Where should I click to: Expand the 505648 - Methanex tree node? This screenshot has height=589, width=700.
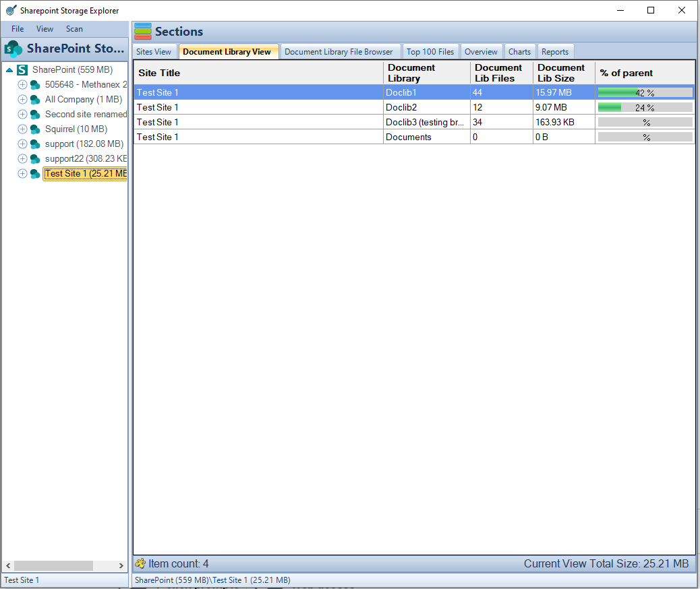22,85
